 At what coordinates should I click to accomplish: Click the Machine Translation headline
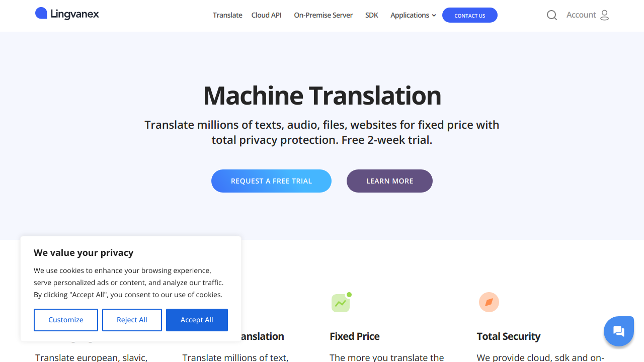pos(322,96)
